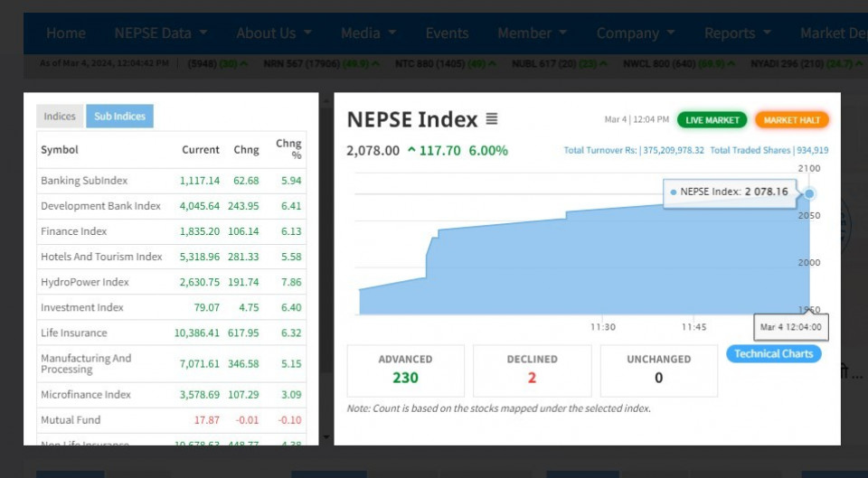The width and height of the screenshot is (868, 478).
Task: Expand the About Us menu
Action: point(273,33)
